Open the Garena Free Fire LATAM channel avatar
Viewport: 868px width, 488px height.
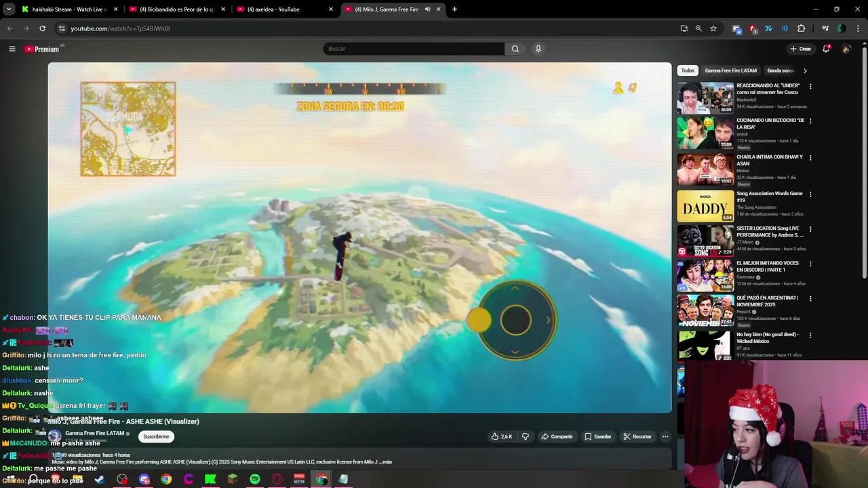pyautogui.click(x=54, y=436)
